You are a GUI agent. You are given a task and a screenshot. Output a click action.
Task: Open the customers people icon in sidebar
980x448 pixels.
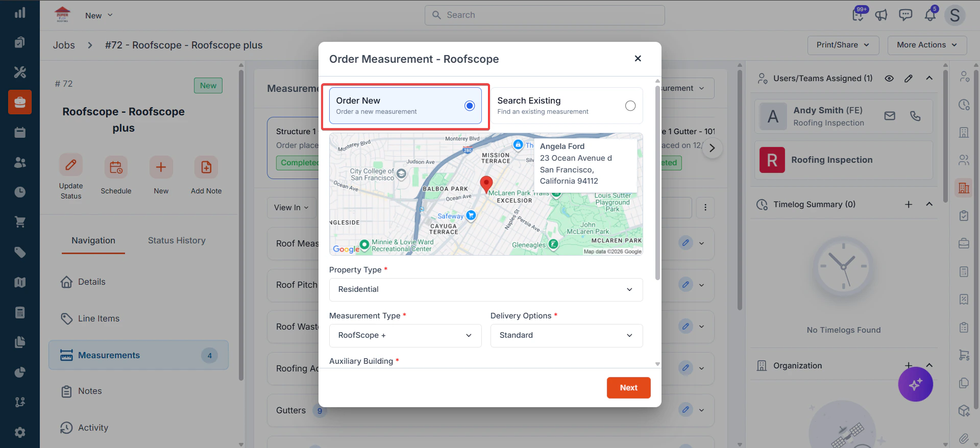coord(20,162)
